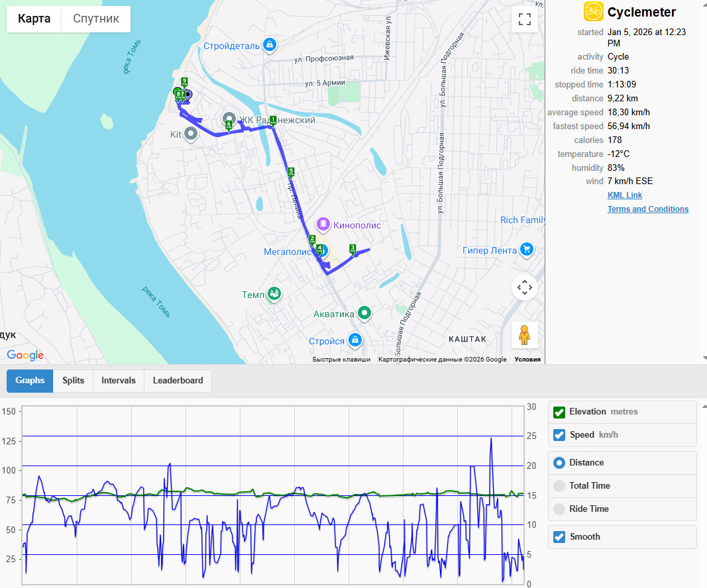Disable the Smooth checkbox
The image size is (707, 588).
pyautogui.click(x=559, y=536)
